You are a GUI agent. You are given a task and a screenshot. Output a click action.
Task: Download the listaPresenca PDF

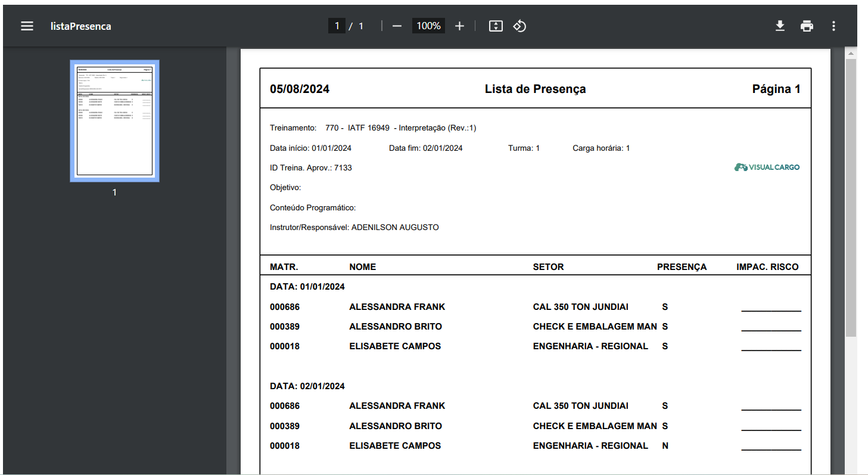pyautogui.click(x=780, y=26)
